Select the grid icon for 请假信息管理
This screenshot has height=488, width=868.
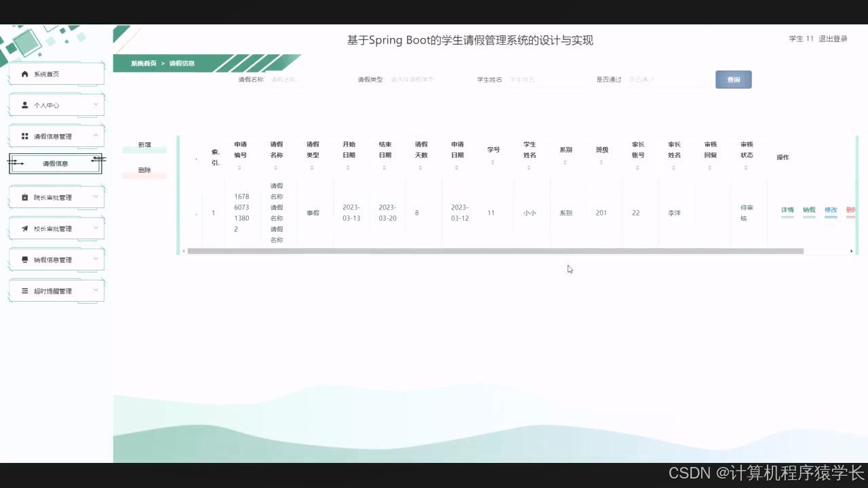pyautogui.click(x=25, y=136)
